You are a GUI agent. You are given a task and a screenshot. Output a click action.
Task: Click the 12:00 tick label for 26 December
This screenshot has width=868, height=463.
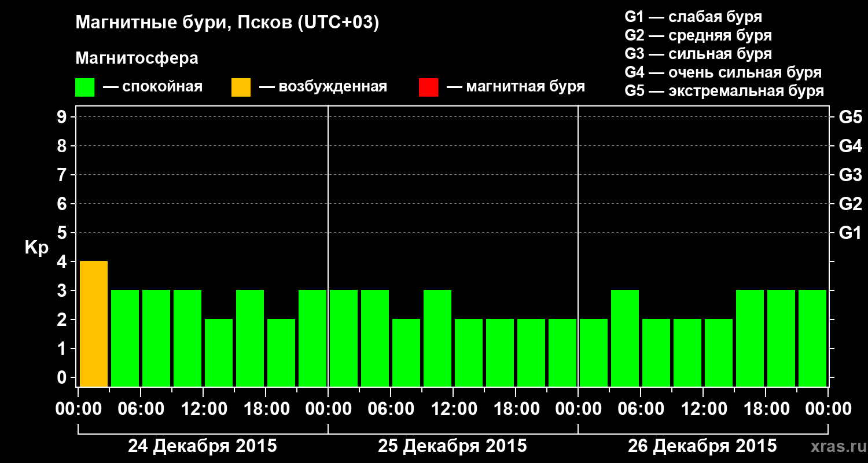(x=703, y=409)
